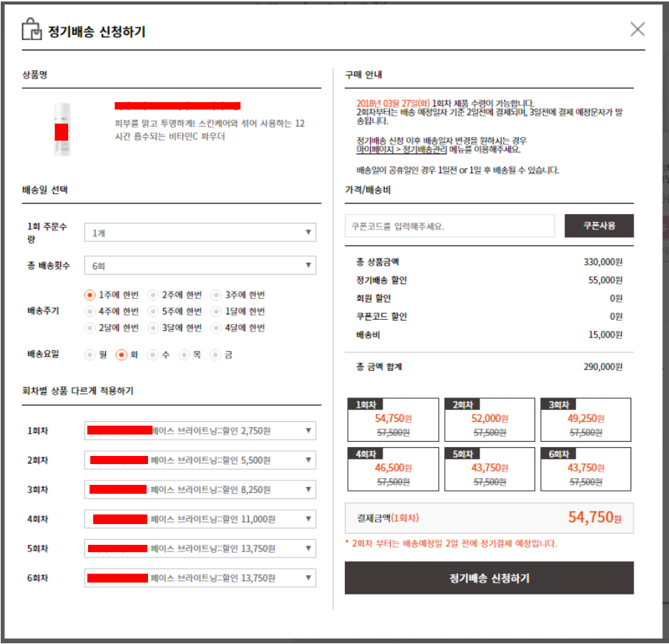Click the 6회차 price box 43,750원
669x644 pixels.
pos(585,469)
